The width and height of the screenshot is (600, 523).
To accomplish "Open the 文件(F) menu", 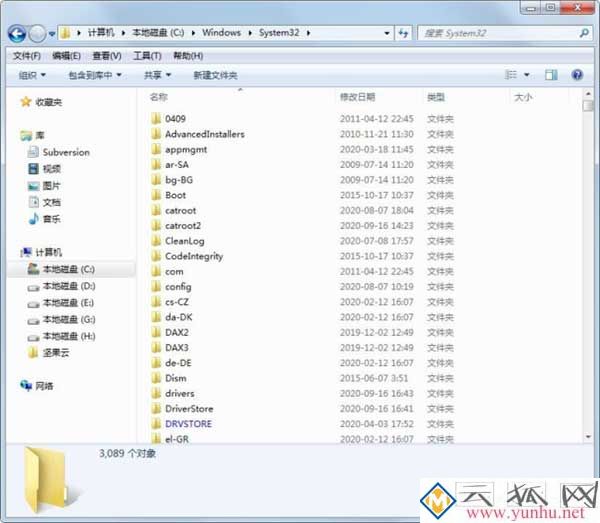I will (27, 56).
